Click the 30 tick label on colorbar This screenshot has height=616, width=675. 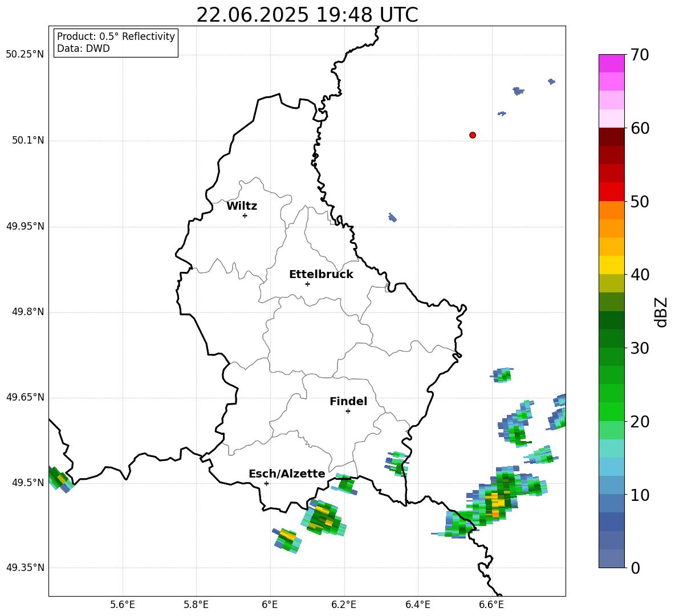(x=640, y=348)
